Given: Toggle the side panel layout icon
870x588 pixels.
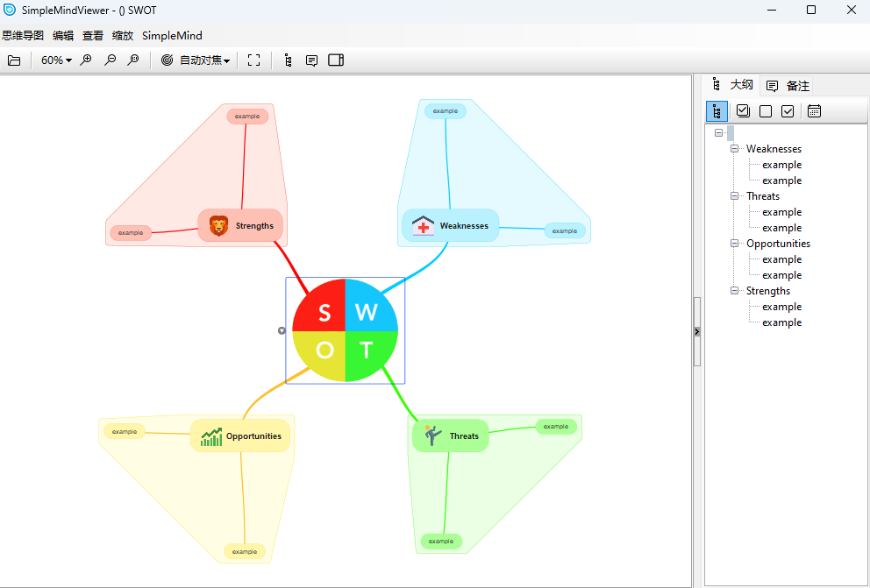Looking at the screenshot, I should coord(335,60).
